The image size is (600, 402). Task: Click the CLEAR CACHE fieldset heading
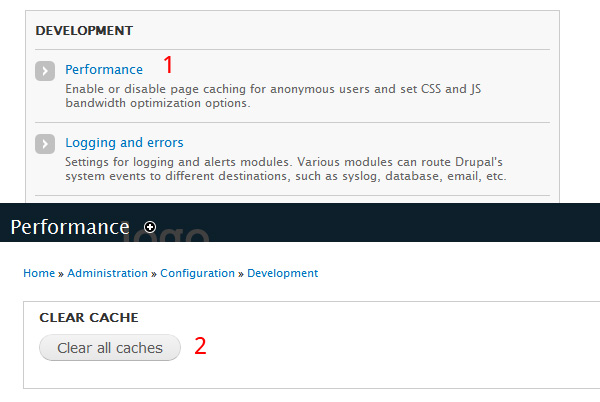point(89,317)
